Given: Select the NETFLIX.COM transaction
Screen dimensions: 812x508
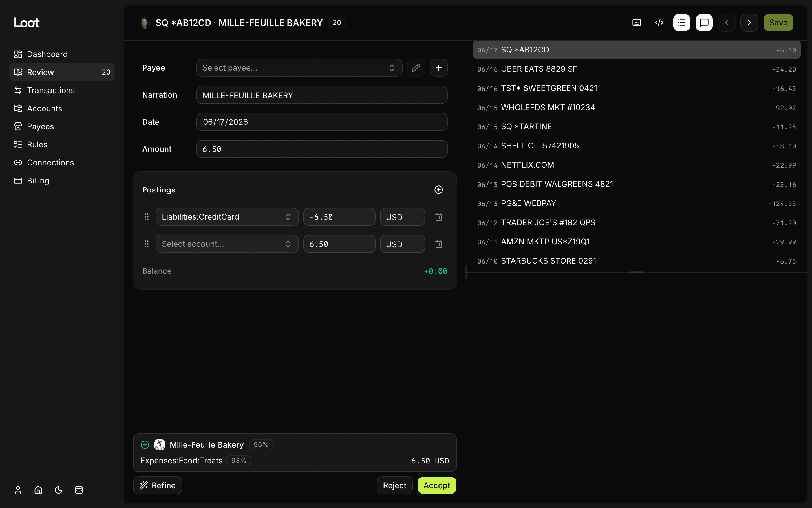Looking at the screenshot, I should click(637, 165).
